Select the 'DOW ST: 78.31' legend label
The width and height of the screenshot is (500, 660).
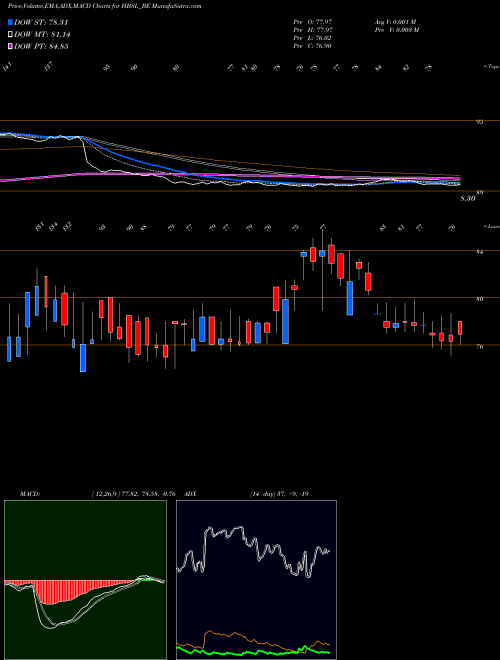tap(41, 22)
